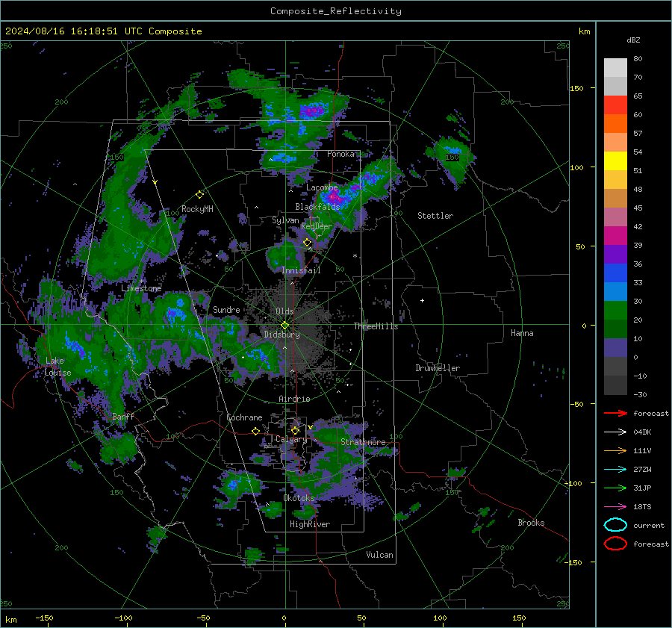Select the RedDeer city label
This screenshot has width=672, height=628.
(x=317, y=226)
